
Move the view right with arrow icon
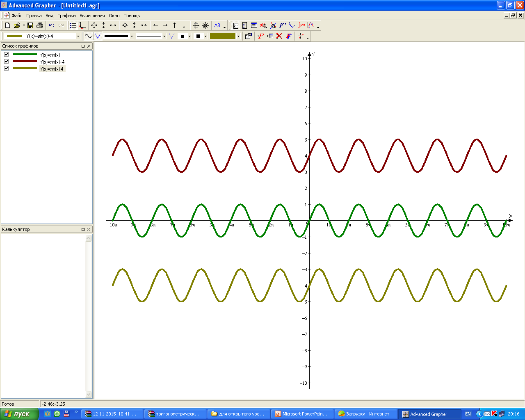click(x=165, y=25)
